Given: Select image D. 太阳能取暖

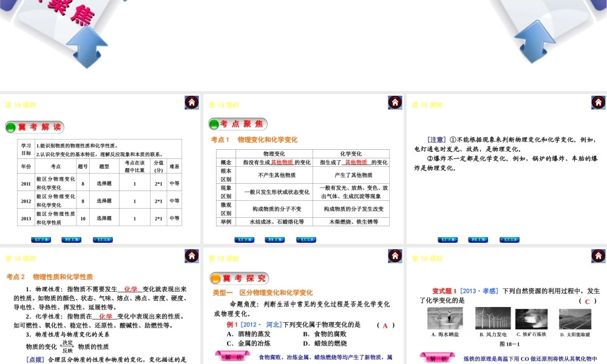Looking at the screenshot, I should (x=575, y=319).
